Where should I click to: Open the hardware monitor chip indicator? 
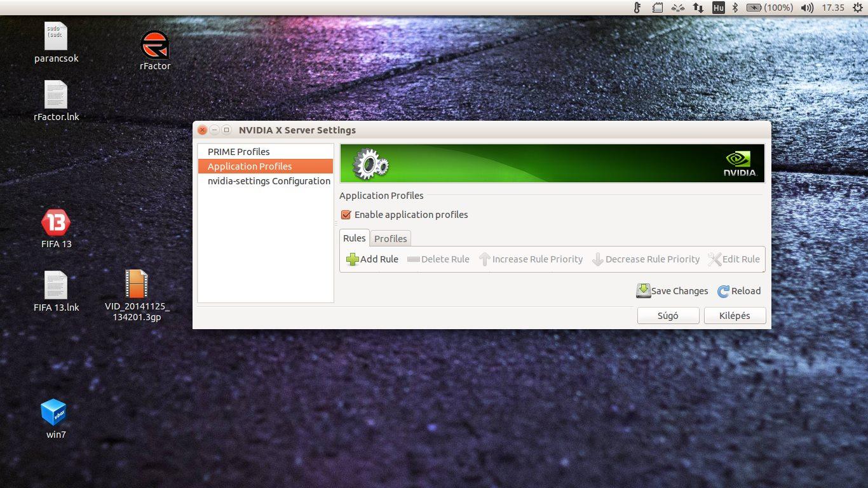658,8
